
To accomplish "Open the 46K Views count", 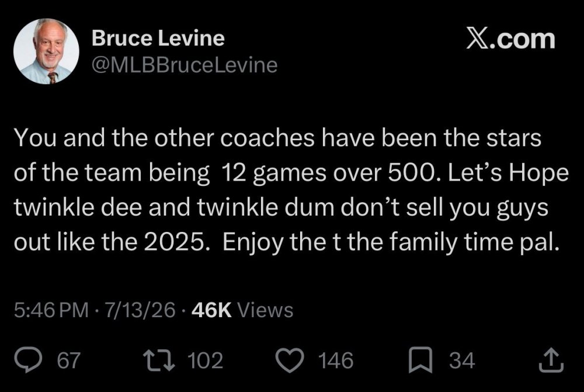I will (242, 310).
